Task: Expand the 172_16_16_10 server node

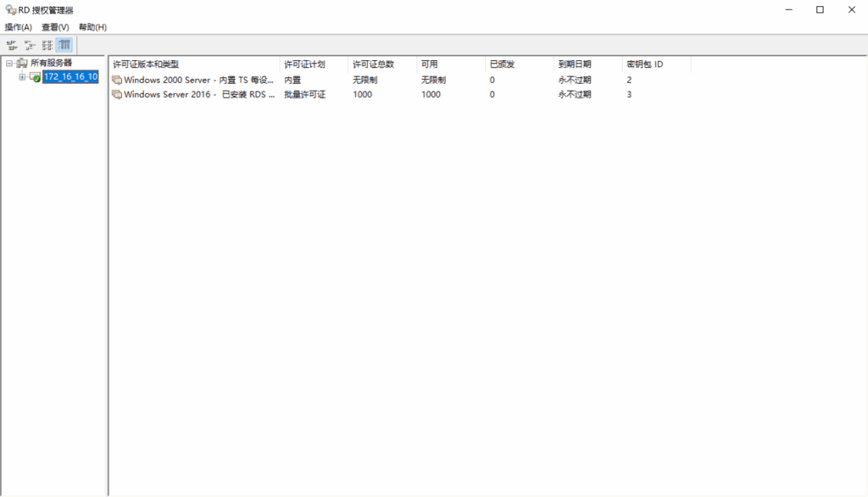Action: click(x=22, y=77)
